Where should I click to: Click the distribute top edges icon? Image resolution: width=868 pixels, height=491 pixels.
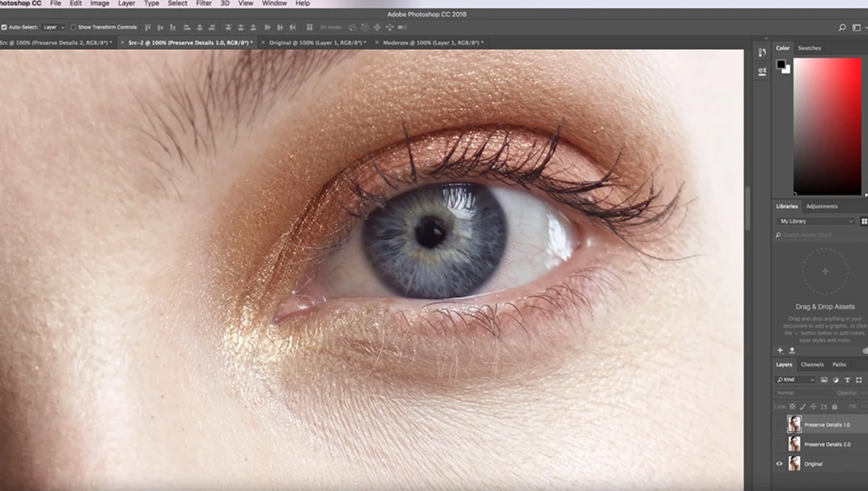click(x=228, y=27)
